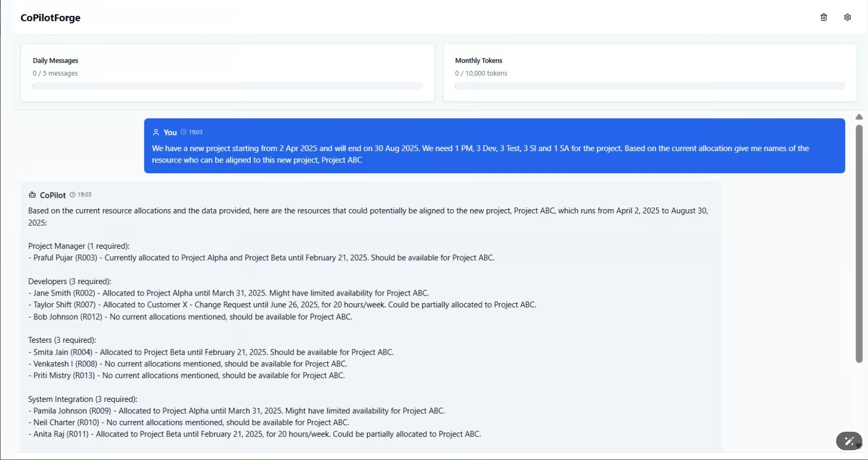Click the clock icon in user message
Screen dimensions: 868x460
point(183,132)
